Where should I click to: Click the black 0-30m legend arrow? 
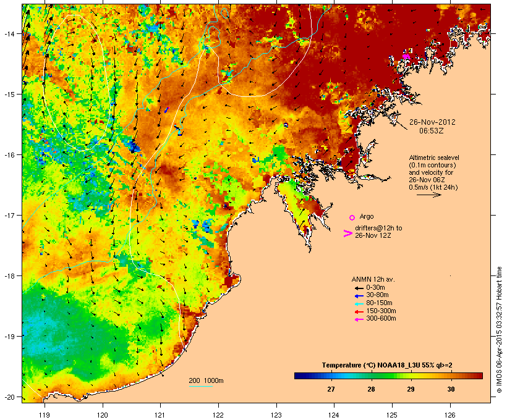359,288
